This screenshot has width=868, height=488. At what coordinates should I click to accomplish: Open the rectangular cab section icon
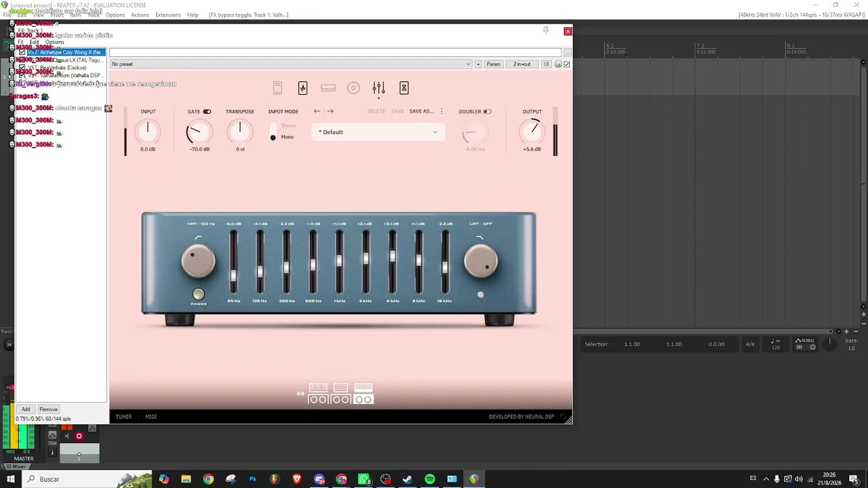coord(328,88)
